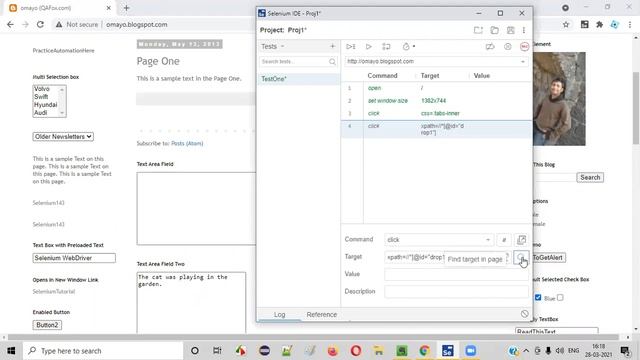Open the Command combo box showing click
640x360 pixels.
[439, 240]
